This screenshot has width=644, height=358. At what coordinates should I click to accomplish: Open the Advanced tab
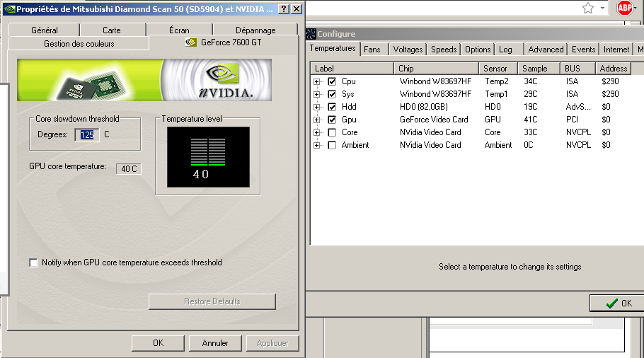546,50
